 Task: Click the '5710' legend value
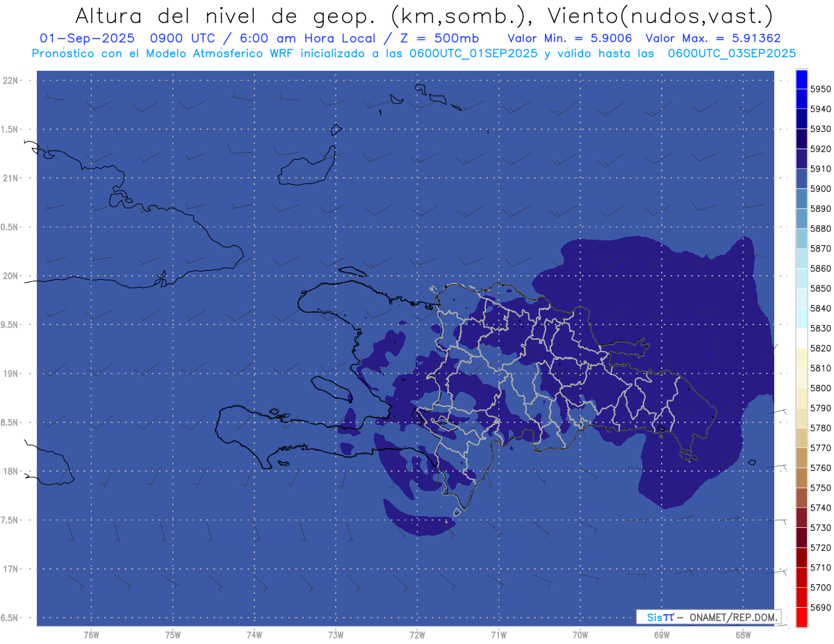click(820, 568)
